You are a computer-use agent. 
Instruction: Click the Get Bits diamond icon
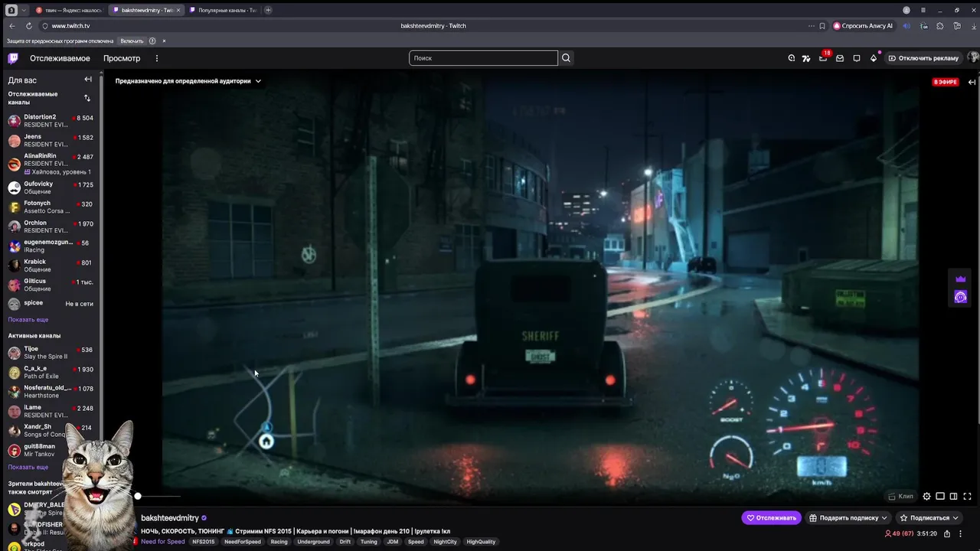point(874,58)
